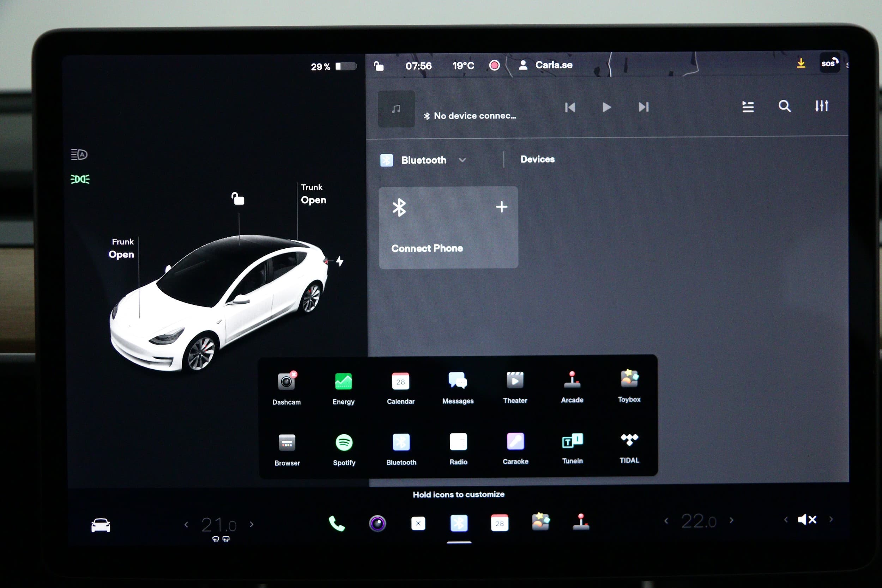Close app launcher with X icon
882x588 pixels.
point(418,523)
